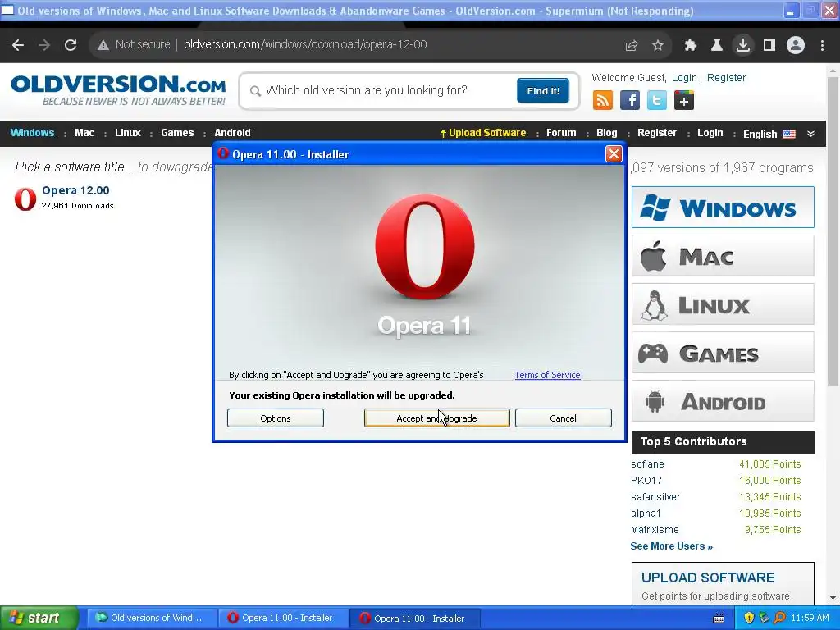This screenshot has height=630, width=840.
Task: Click the Register link beside Welcome Guest
Action: 726,78
